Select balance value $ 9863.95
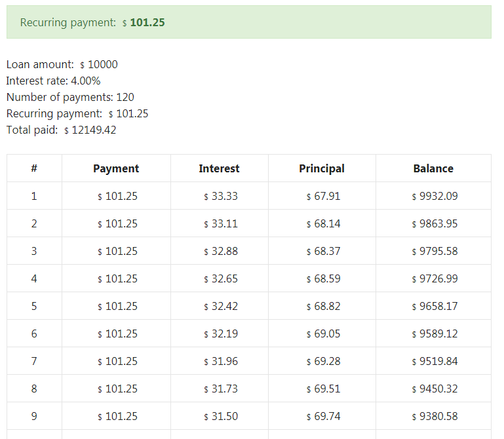The image size is (504, 439). coord(435,223)
